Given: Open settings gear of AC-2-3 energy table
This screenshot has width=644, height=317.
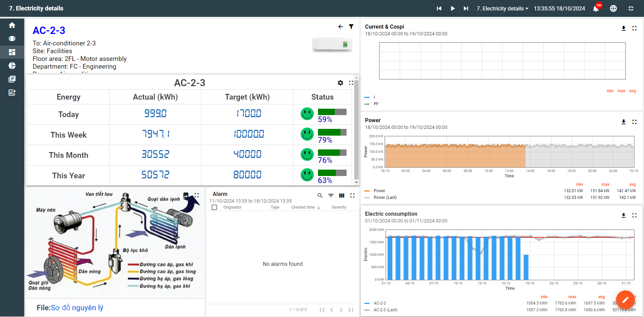Looking at the screenshot, I should point(341,83).
